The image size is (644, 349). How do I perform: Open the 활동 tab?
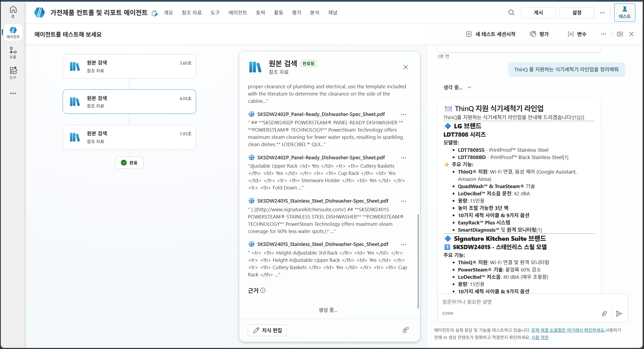[278, 13]
